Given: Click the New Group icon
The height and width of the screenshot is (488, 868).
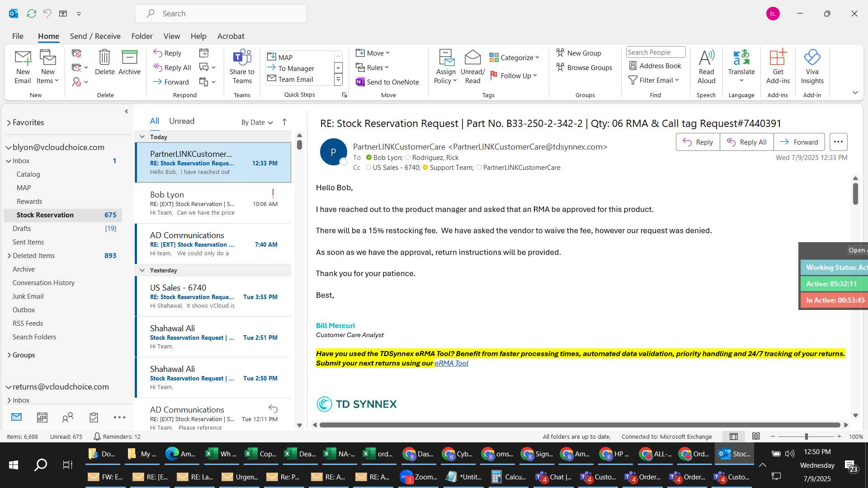Looking at the screenshot, I should (x=579, y=53).
